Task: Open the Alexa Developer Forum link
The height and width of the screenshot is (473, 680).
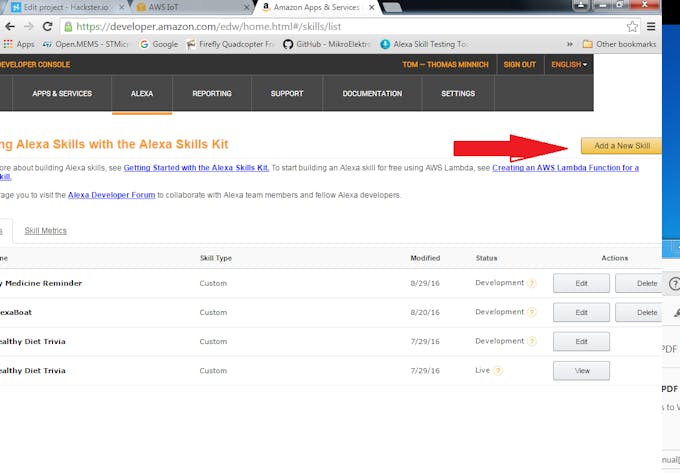Action: 111,195
